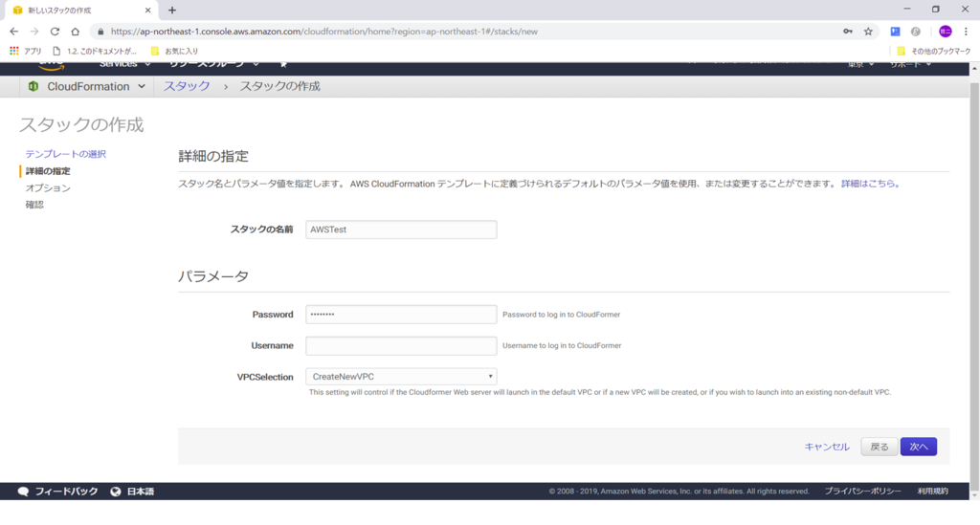
Task: Select the 新しいスタックの作成 browser tab
Action: [80, 10]
